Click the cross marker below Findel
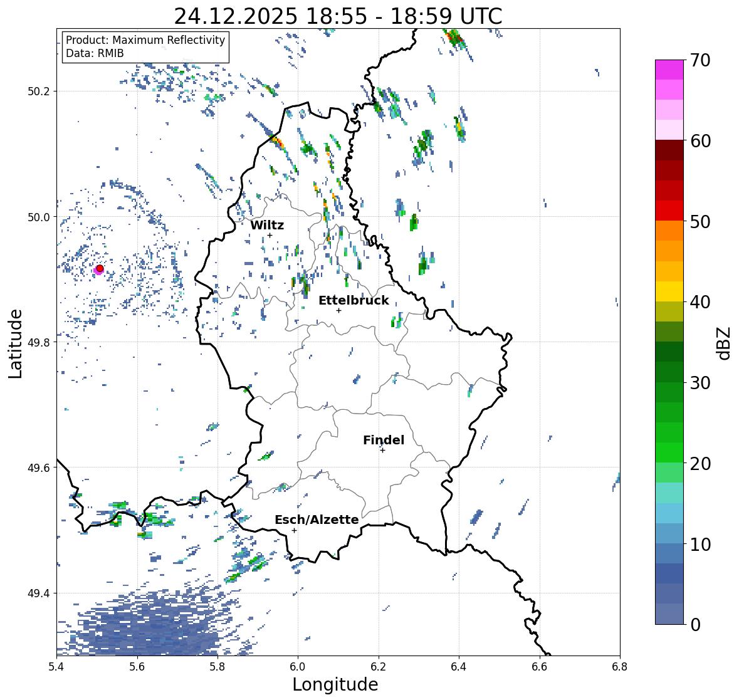The width and height of the screenshot is (739, 700). pos(383,451)
